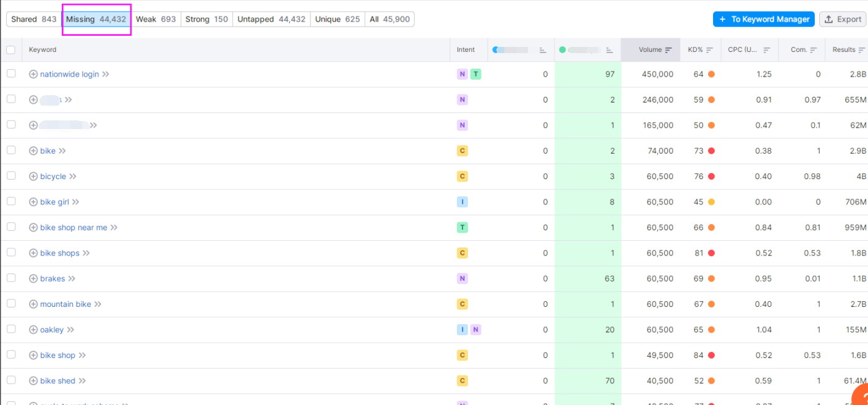Click the sort icon in KD% column header
Viewport: 868px width, 405px height.
tap(709, 50)
